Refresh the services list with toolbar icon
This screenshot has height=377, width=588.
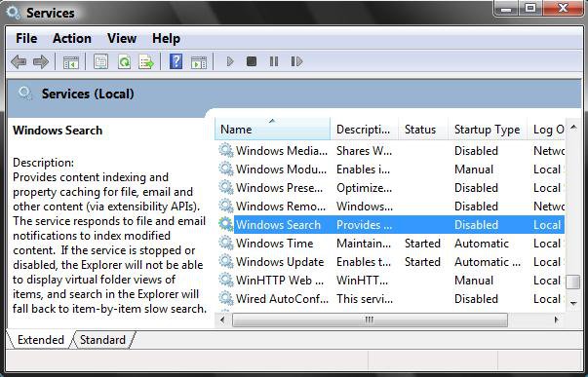click(124, 61)
